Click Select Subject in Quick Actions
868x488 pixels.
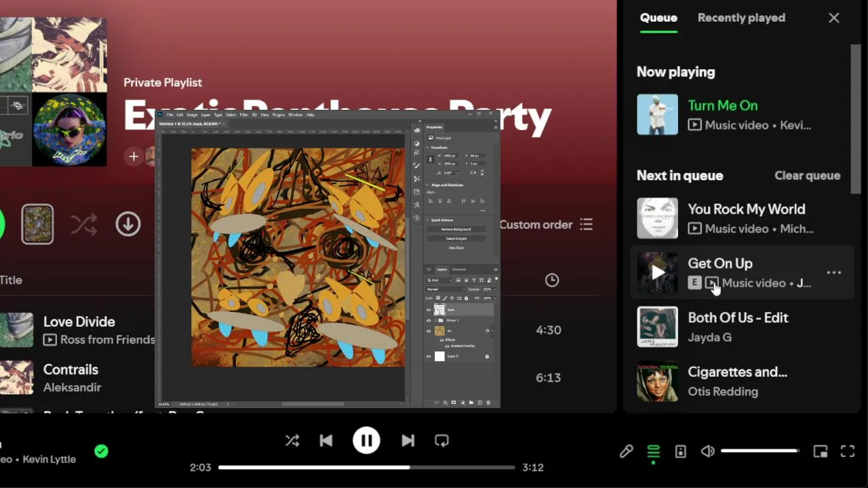[x=456, y=239]
